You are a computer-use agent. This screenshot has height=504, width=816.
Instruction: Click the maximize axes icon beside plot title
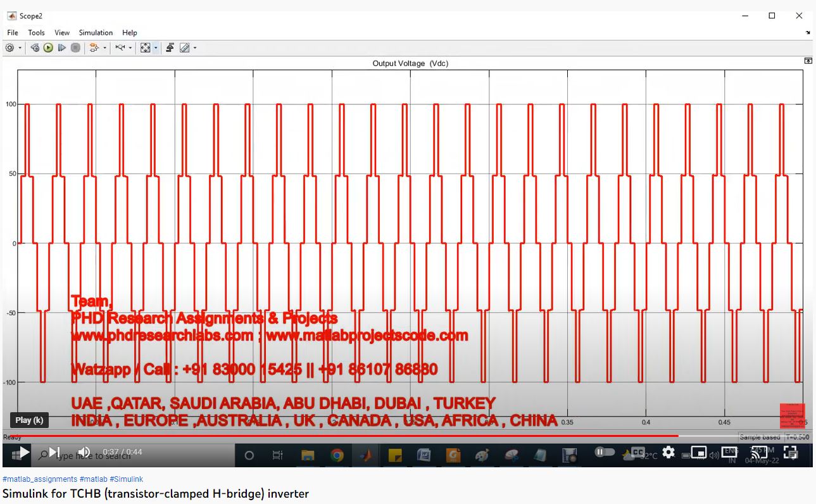808,61
